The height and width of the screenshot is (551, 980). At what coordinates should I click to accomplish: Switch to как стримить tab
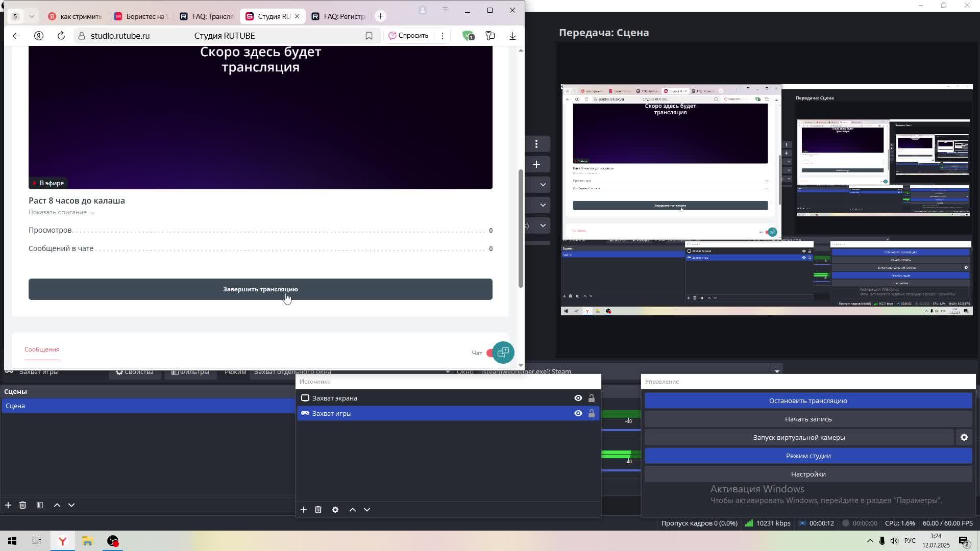[x=76, y=16]
